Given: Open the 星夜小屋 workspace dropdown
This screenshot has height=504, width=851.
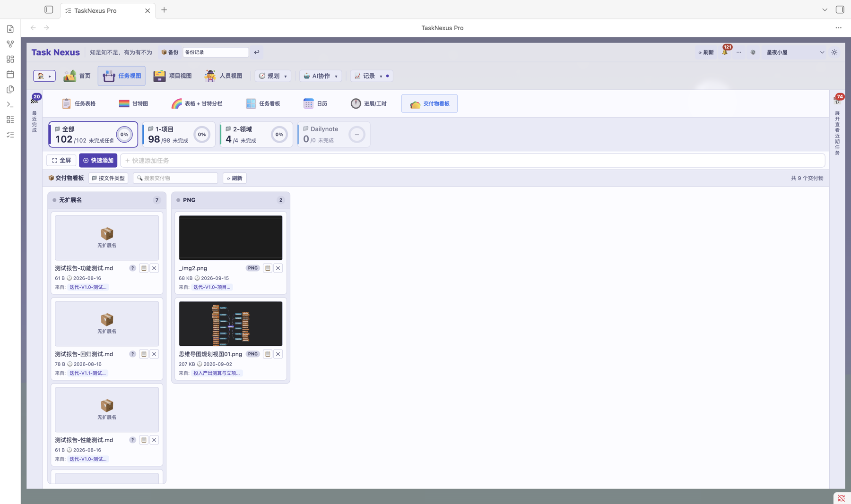Looking at the screenshot, I should [795, 52].
